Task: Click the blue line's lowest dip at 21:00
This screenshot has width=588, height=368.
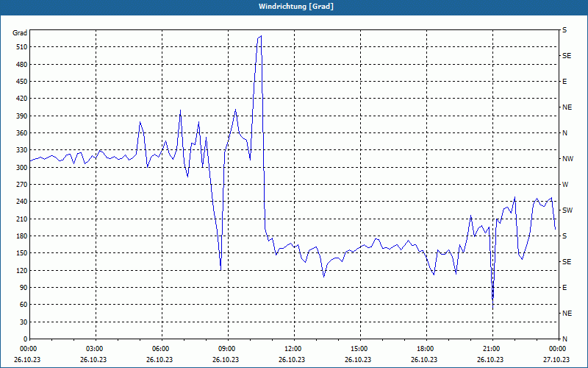Action: pyautogui.click(x=492, y=308)
